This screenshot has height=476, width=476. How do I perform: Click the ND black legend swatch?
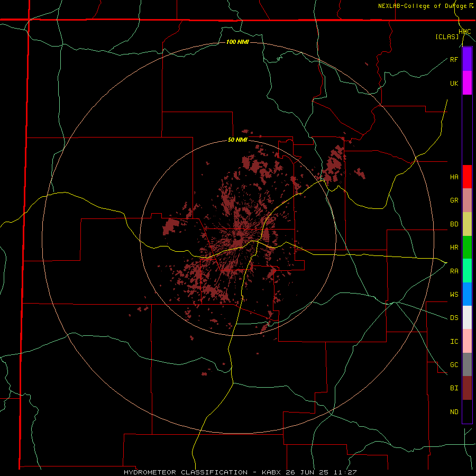(467, 411)
